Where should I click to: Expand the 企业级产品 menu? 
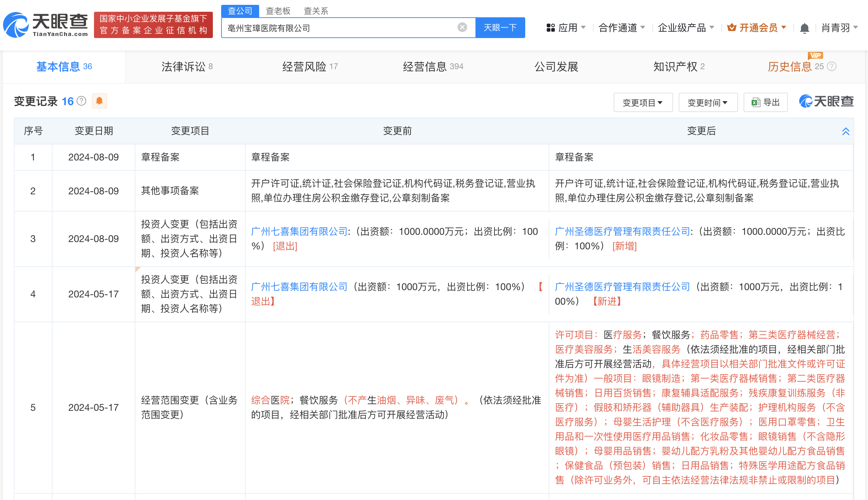coord(686,28)
